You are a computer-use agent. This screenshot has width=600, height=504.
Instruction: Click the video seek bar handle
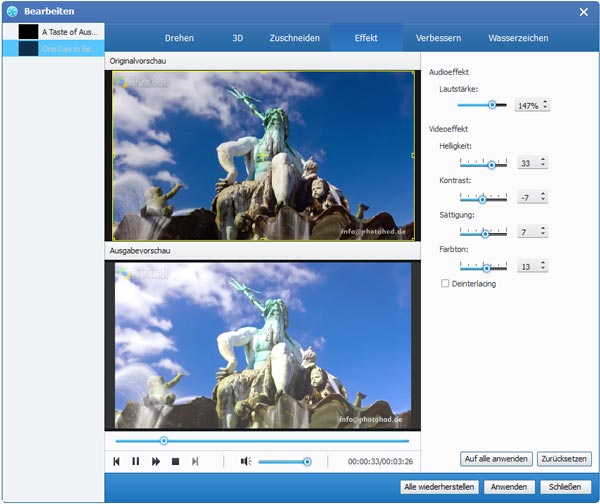(x=164, y=441)
